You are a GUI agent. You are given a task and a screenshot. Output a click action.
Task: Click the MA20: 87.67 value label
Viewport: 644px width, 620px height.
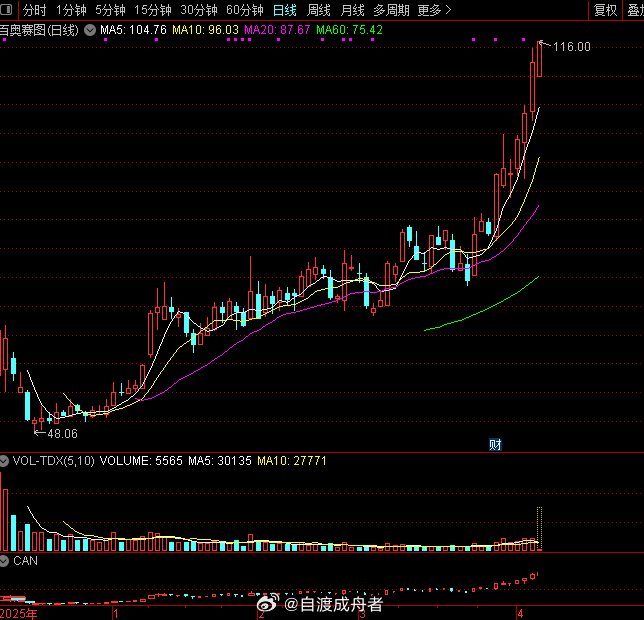tap(277, 30)
